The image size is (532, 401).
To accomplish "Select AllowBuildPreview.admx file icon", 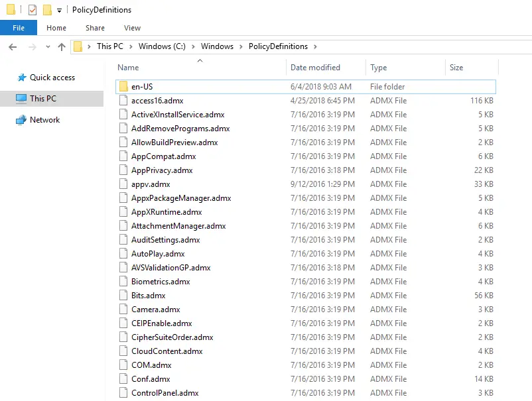I will coord(123,143).
